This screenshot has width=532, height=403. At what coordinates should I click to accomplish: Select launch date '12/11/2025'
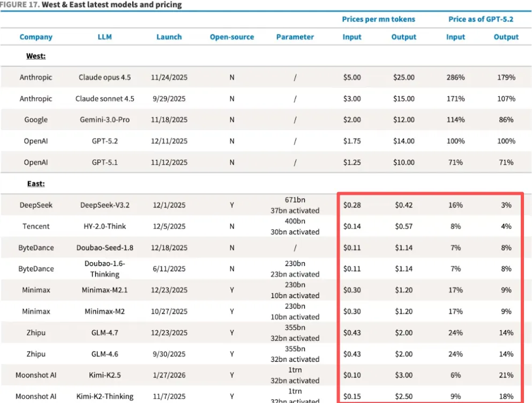(x=169, y=141)
